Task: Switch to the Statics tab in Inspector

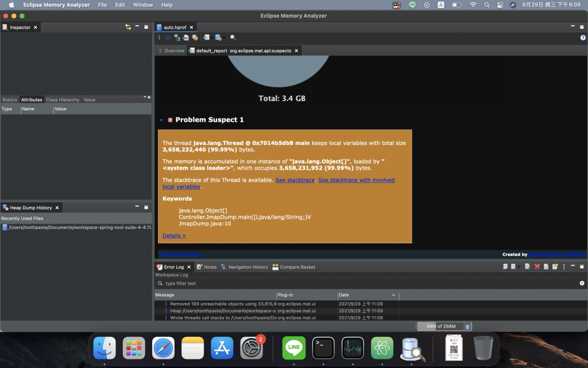Action: pyautogui.click(x=10, y=99)
